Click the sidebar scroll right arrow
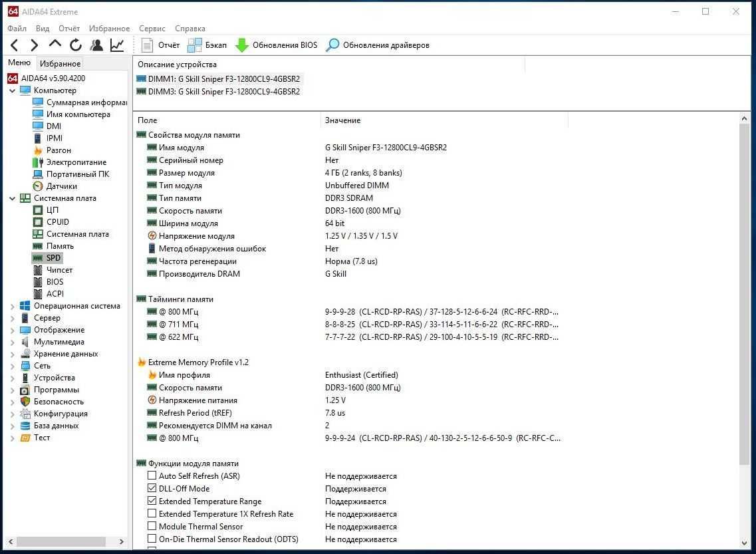 point(121,541)
